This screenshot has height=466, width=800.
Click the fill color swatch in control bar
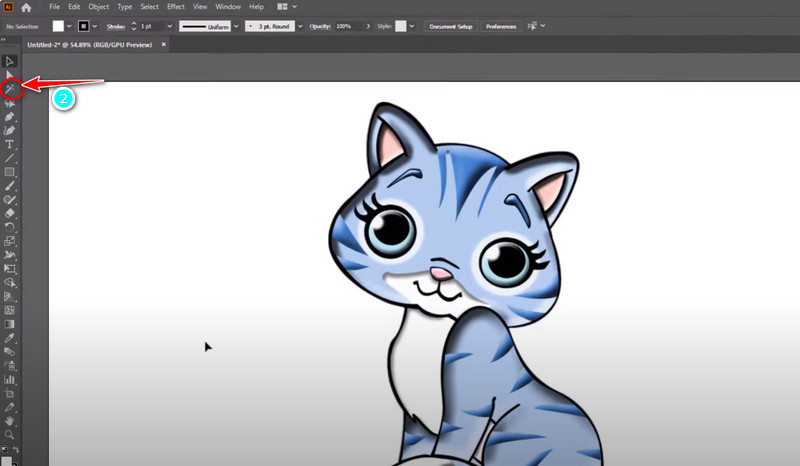click(58, 26)
